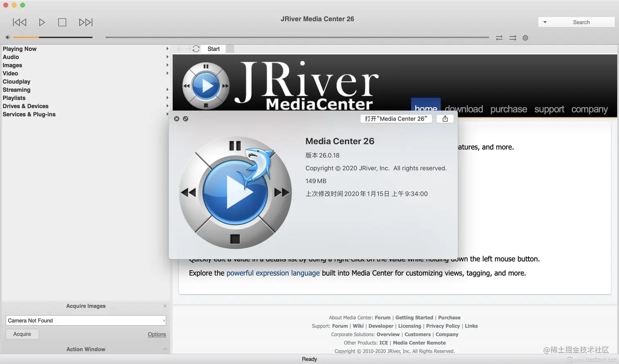Open the Wiki support link
Screen dimensions: 619x364
(358, 326)
